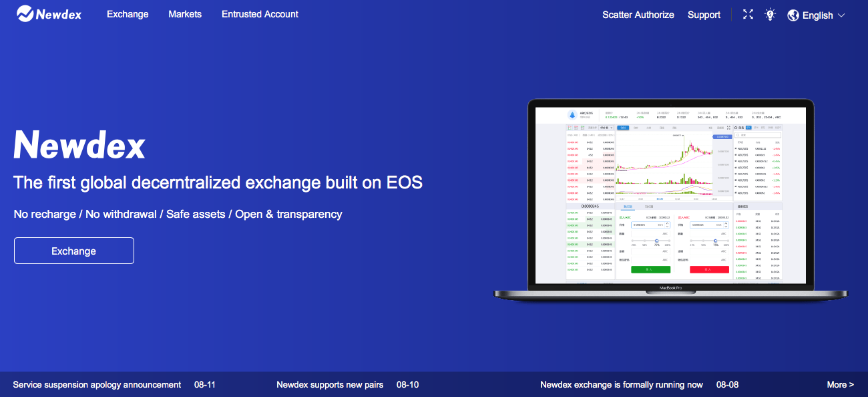
Task: Click More to view all announcements
Action: click(x=841, y=384)
